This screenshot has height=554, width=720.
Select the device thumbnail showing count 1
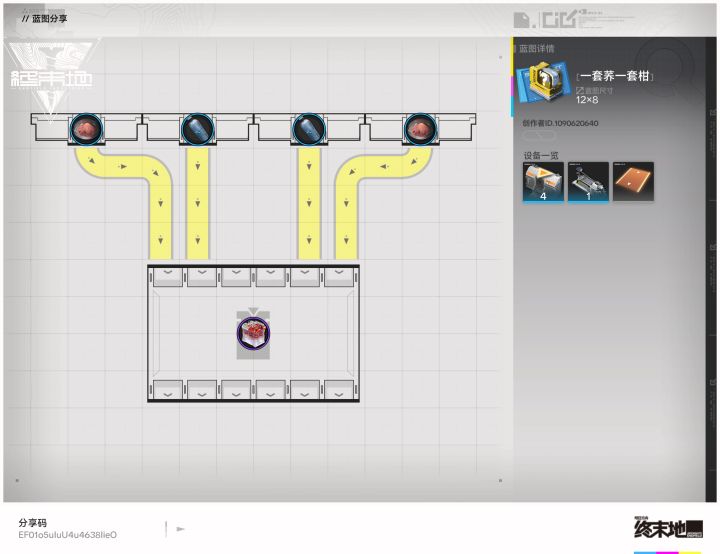point(588,182)
